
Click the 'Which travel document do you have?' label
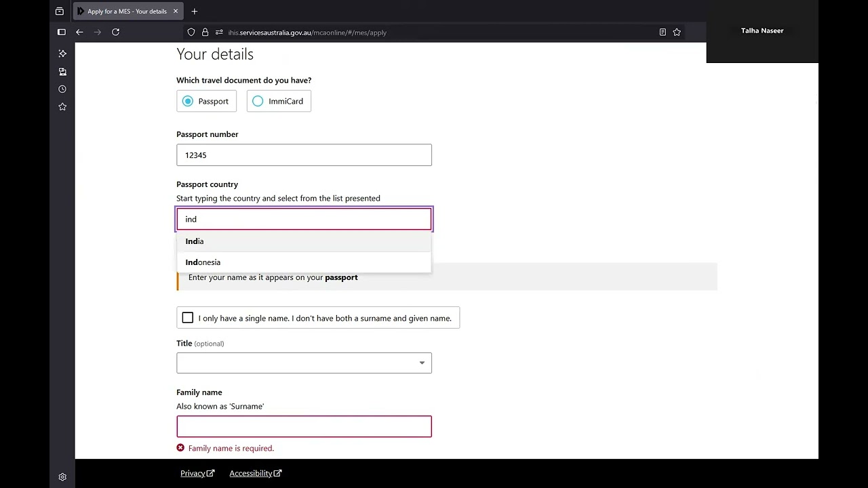244,80
